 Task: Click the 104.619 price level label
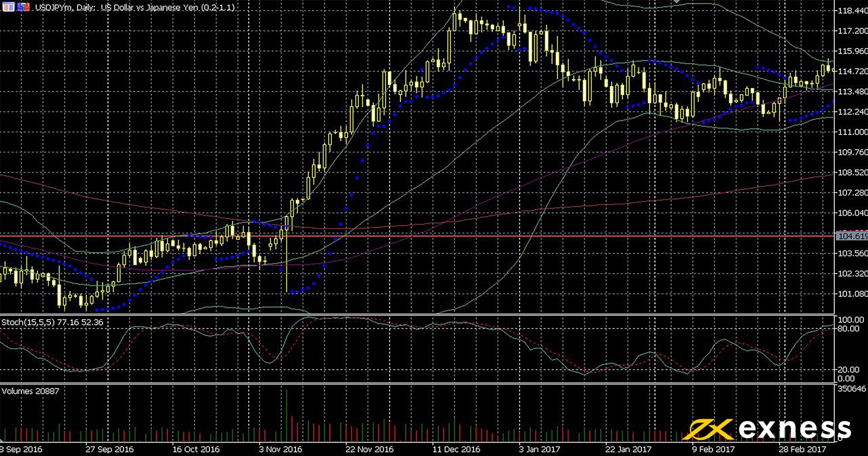tap(851, 236)
